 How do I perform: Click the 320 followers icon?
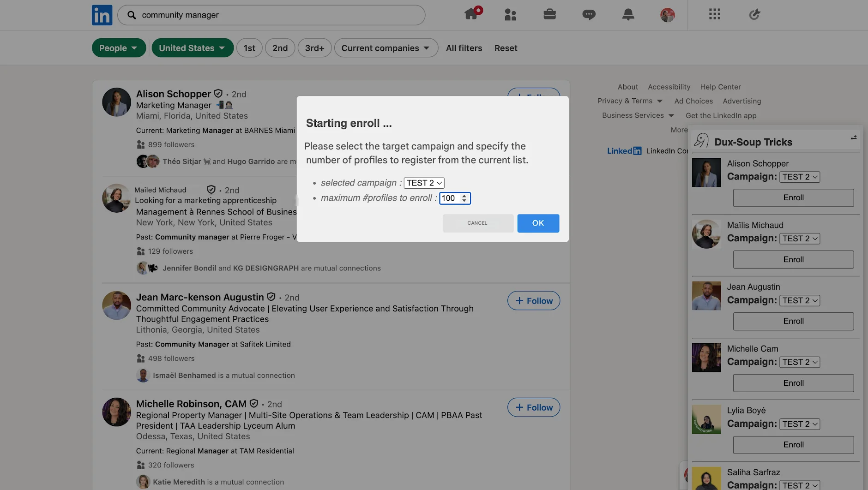pos(141,465)
